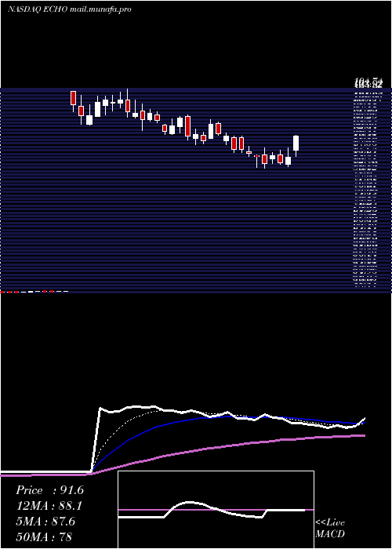Click the top price axis label cluster
392x549 pixels.
(x=368, y=83)
